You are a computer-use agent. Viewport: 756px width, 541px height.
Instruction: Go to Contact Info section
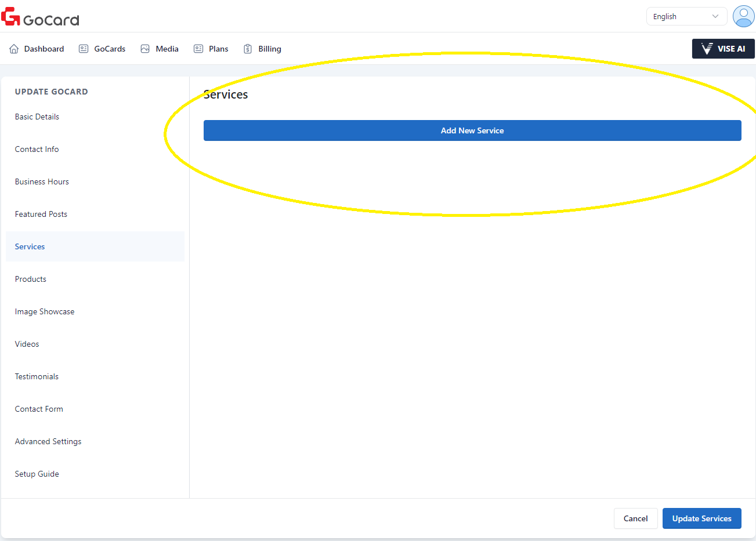pyautogui.click(x=37, y=149)
